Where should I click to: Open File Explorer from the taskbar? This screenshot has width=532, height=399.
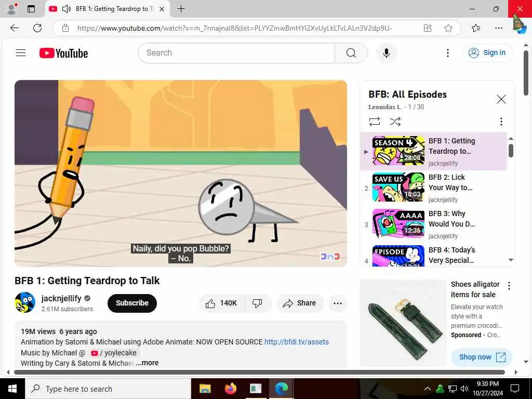tap(205, 389)
